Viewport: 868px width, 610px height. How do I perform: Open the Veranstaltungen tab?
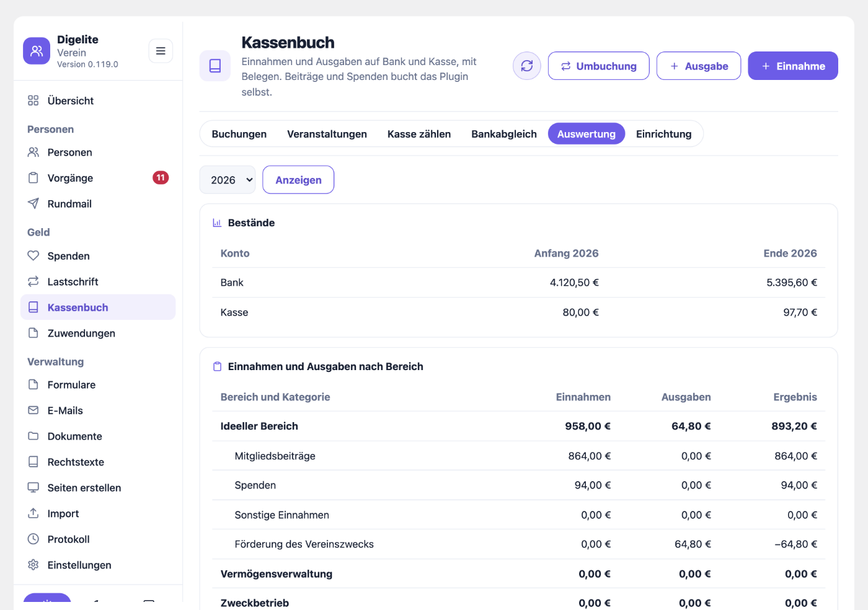327,134
